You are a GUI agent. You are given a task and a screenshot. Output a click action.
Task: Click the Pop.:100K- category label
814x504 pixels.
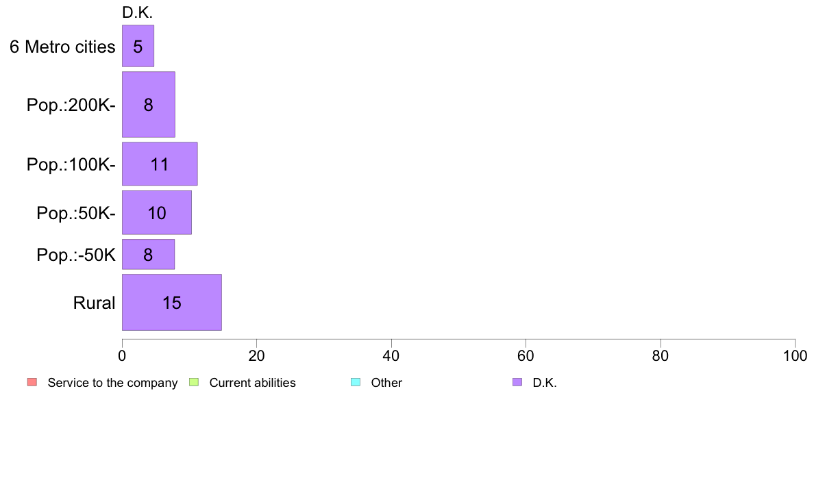click(x=71, y=165)
